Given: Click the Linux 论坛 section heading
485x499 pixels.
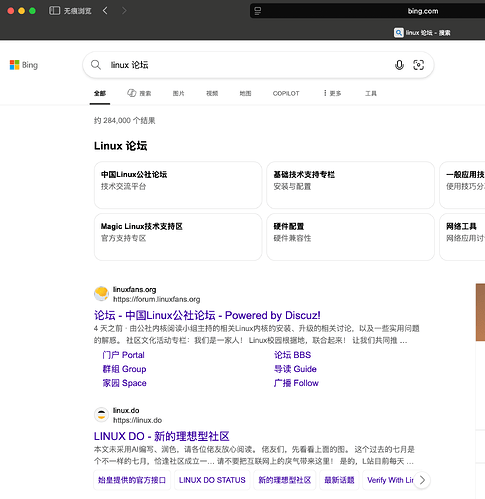Looking at the screenshot, I should coord(120,146).
